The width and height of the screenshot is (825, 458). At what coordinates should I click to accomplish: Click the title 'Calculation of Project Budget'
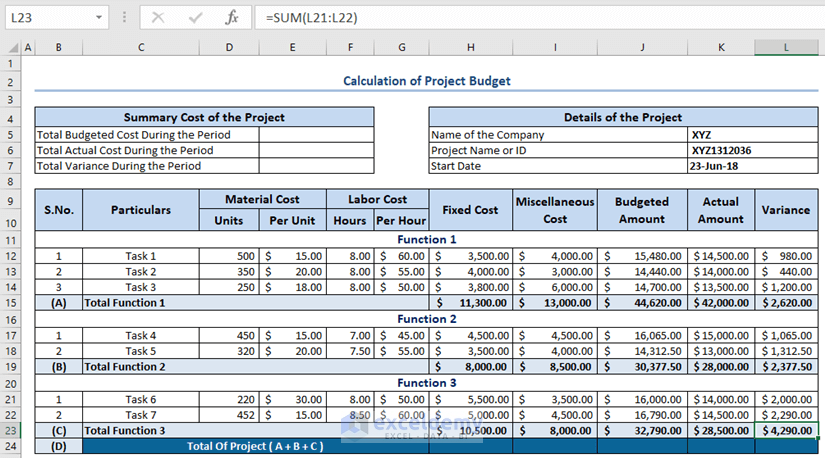[427, 81]
